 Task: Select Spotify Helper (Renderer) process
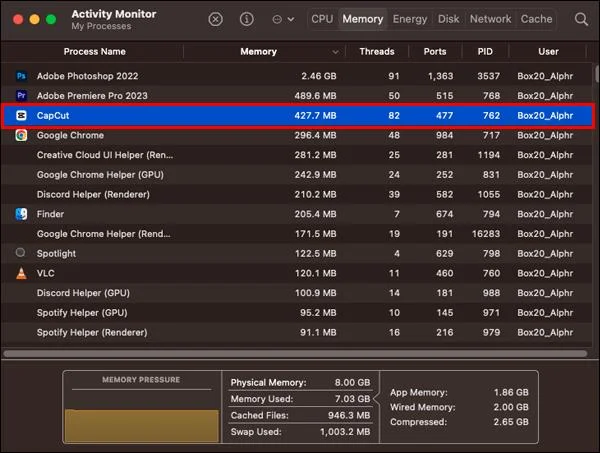pyautogui.click(x=92, y=332)
